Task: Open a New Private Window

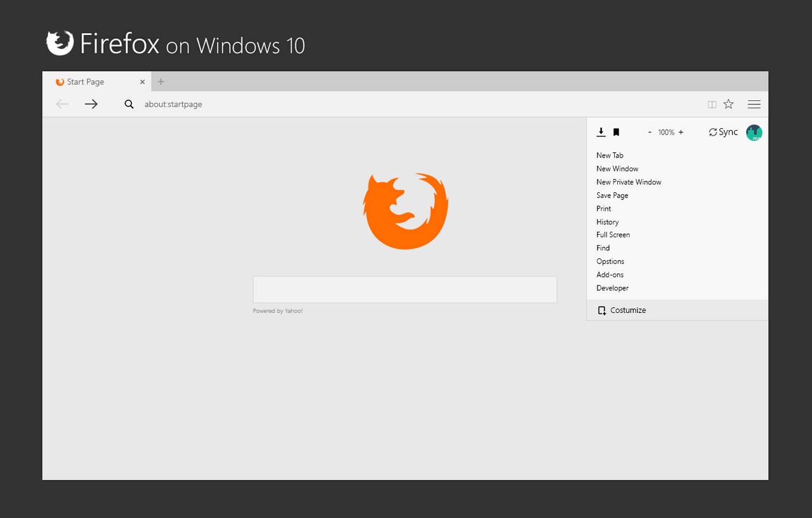Action: 629,182
